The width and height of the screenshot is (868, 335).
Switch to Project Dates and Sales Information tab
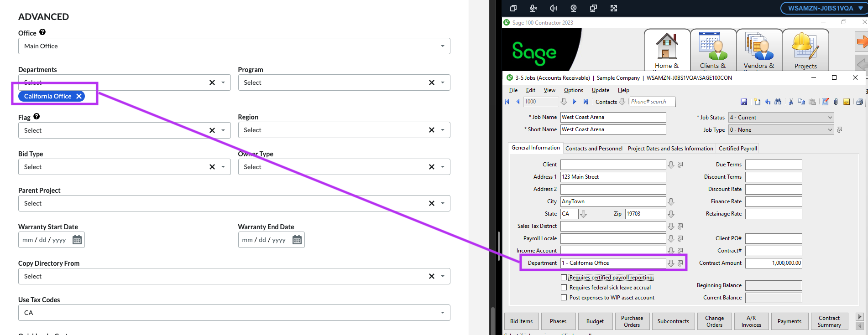(670, 149)
